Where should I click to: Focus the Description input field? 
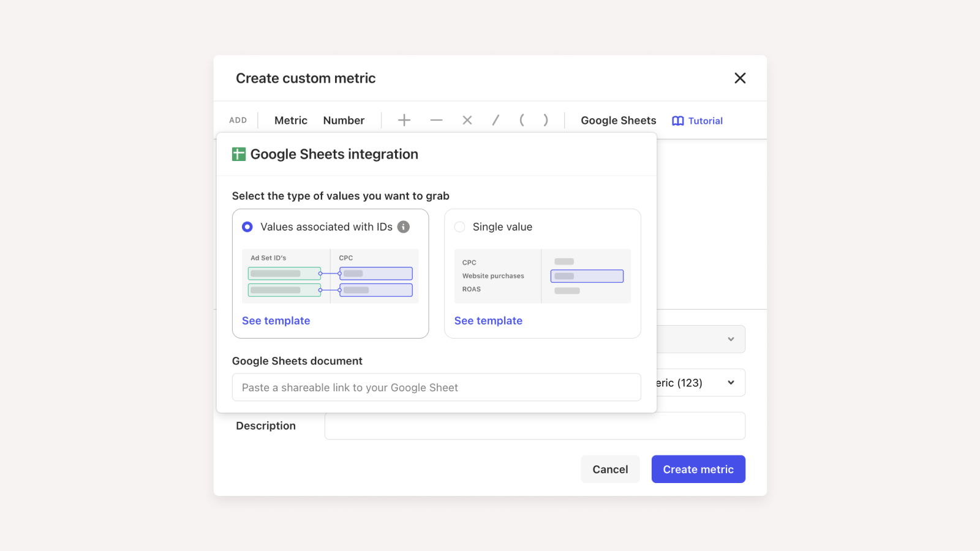(535, 425)
